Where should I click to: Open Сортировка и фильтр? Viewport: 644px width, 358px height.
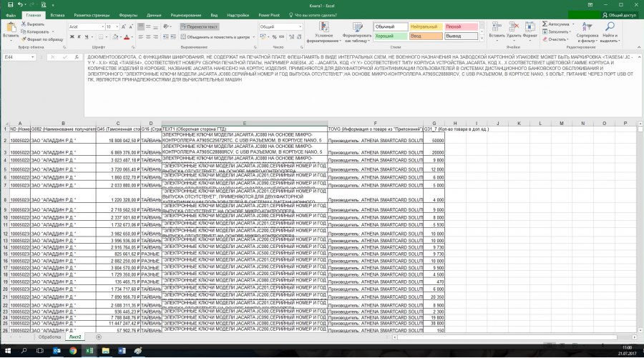pyautogui.click(x=587, y=32)
